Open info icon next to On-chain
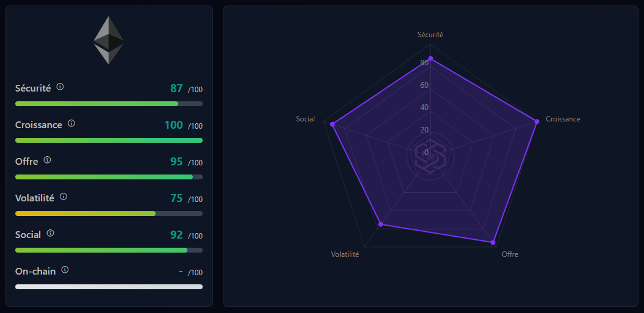Image resolution: width=644 pixels, height=313 pixels. (65, 270)
